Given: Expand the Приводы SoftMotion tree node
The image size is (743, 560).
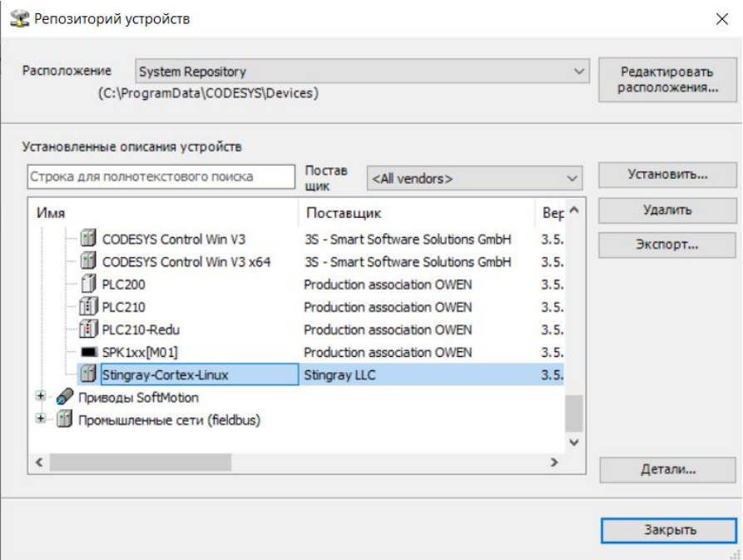Looking at the screenshot, I should 41,398.
